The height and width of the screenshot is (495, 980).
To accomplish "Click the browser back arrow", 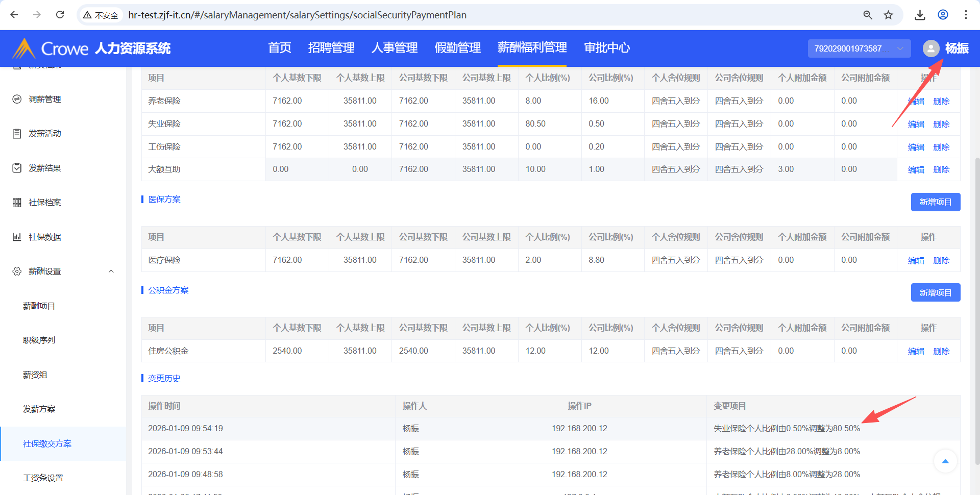I will tap(14, 15).
